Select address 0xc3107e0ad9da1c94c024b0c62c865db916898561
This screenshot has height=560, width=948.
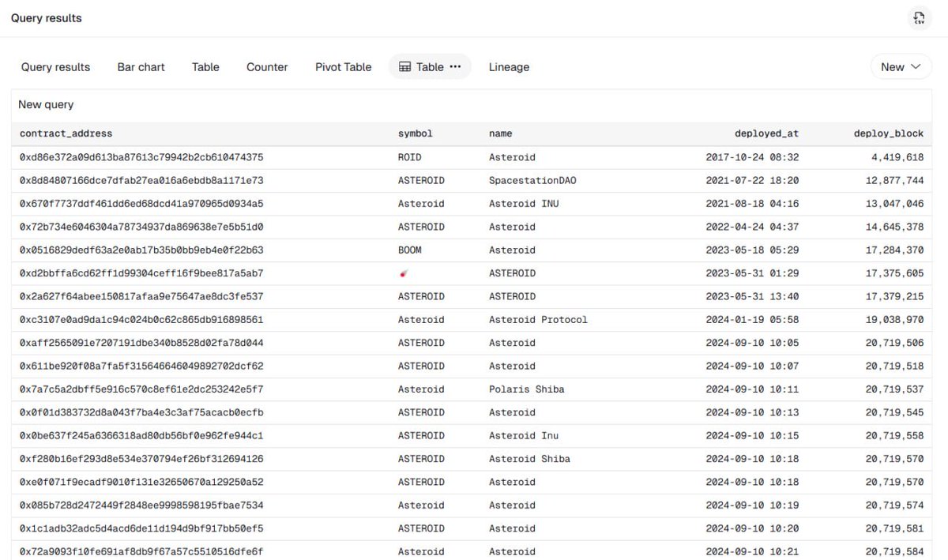(x=141, y=320)
